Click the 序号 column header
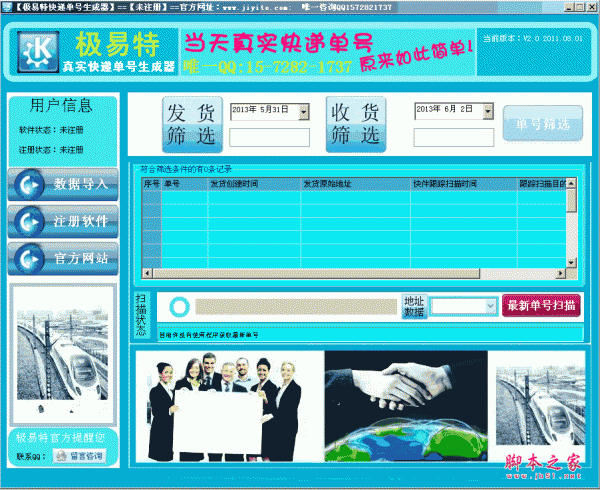This screenshot has width=600, height=490. [x=152, y=184]
